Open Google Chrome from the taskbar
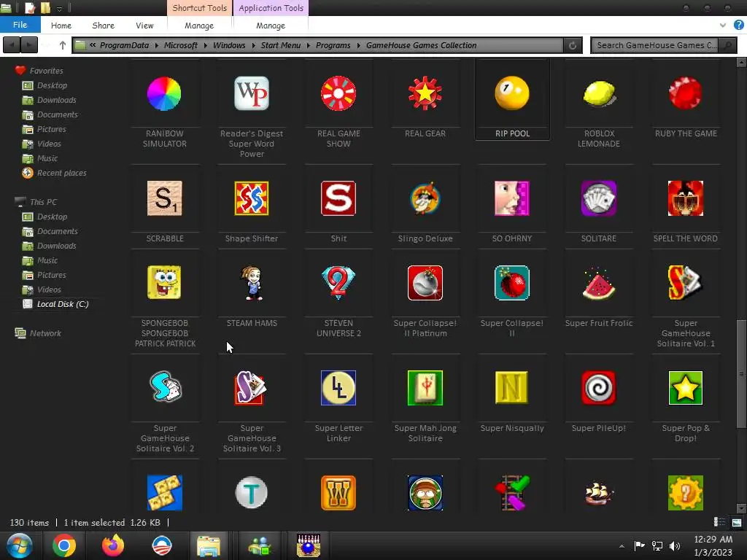The width and height of the screenshot is (747, 560). pyautogui.click(x=64, y=545)
